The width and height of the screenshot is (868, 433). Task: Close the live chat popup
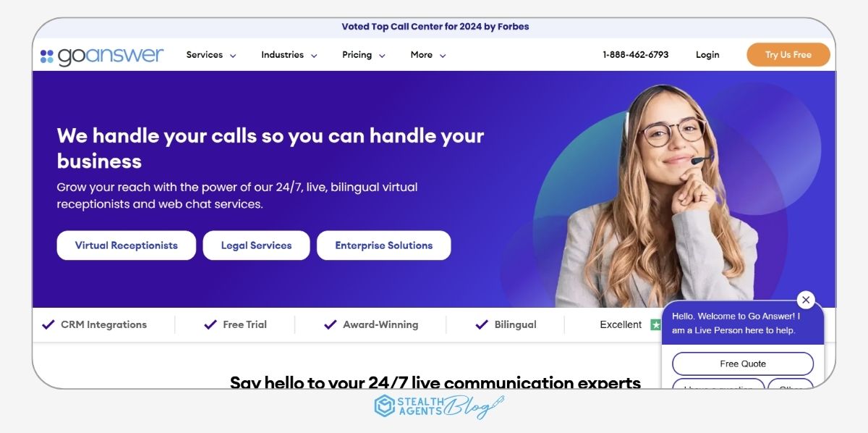(806, 300)
